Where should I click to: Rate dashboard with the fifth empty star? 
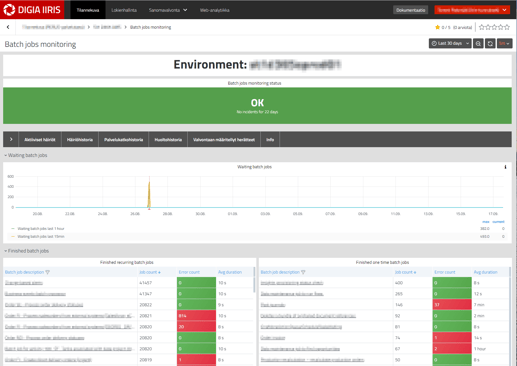coord(507,27)
